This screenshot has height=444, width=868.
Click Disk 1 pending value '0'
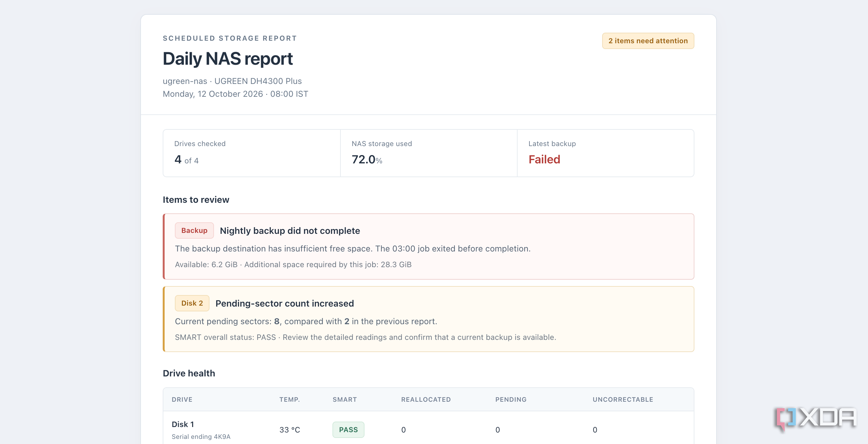[x=497, y=430]
